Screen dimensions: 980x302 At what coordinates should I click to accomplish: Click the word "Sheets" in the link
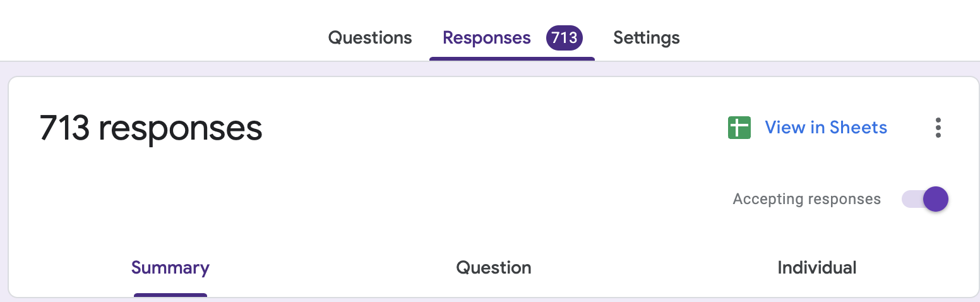point(858,128)
